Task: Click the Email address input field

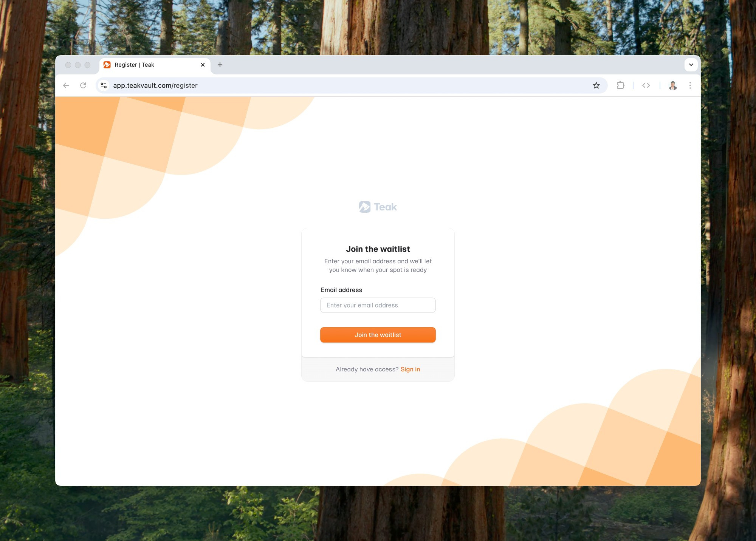Action: tap(378, 305)
